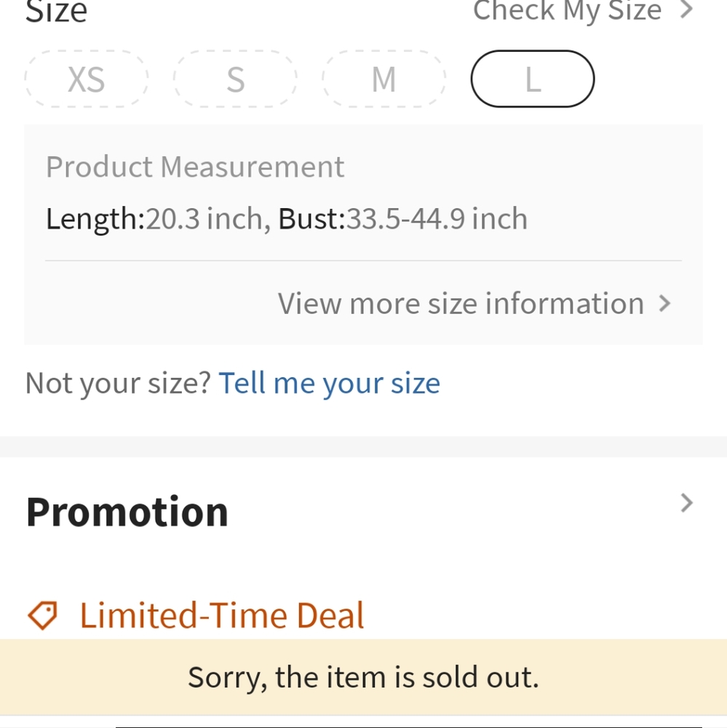This screenshot has height=728, width=727.
Task: Click the Bust 33.5-44.9 inch measurement
Action: (x=402, y=218)
